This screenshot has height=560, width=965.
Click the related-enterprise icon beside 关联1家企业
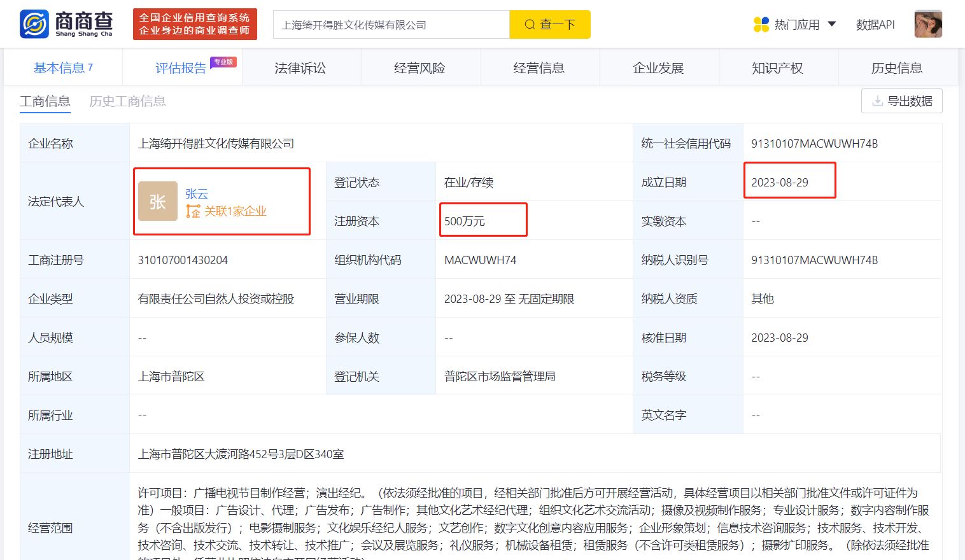coord(193,211)
